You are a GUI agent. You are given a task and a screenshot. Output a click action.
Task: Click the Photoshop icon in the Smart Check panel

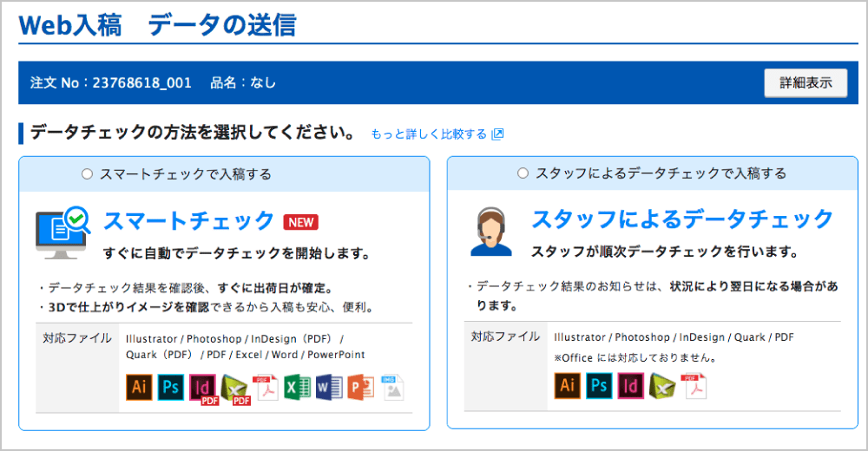click(170, 388)
